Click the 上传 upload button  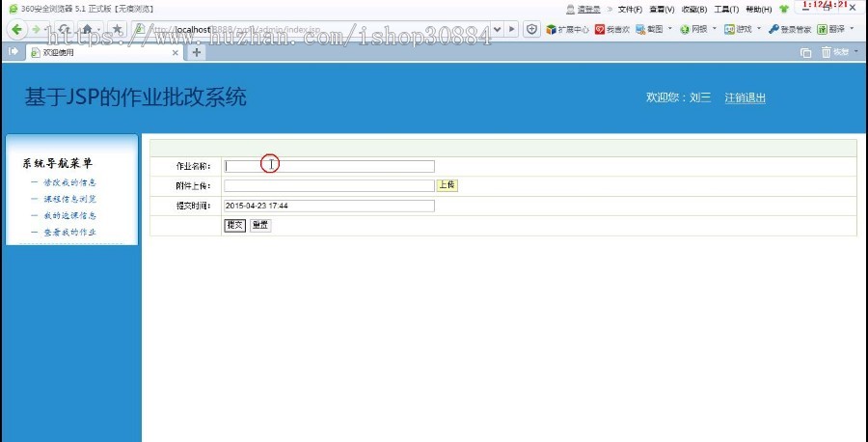[448, 185]
